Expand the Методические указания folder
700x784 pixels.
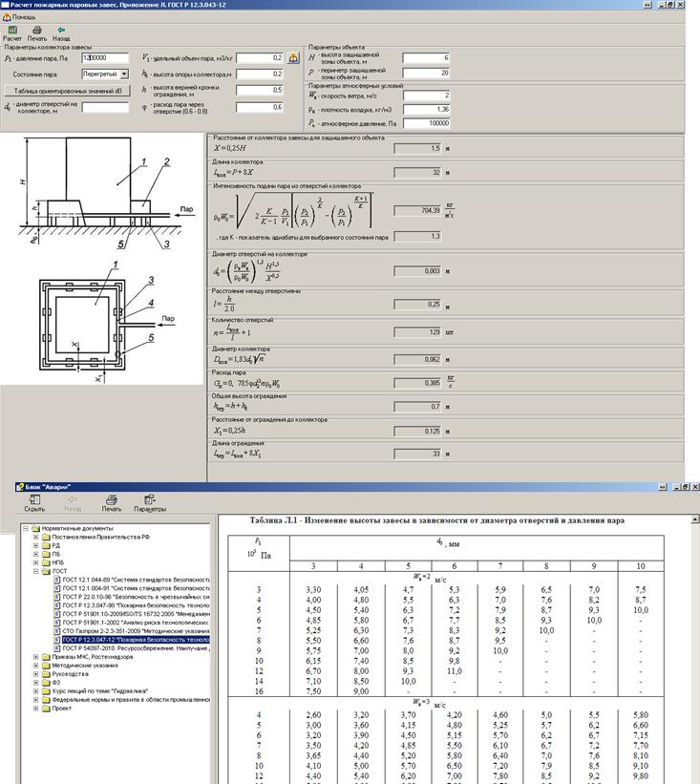point(36,667)
